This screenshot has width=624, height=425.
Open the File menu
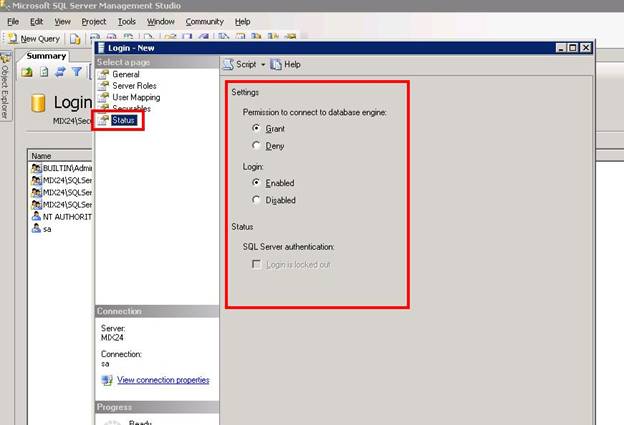13,21
